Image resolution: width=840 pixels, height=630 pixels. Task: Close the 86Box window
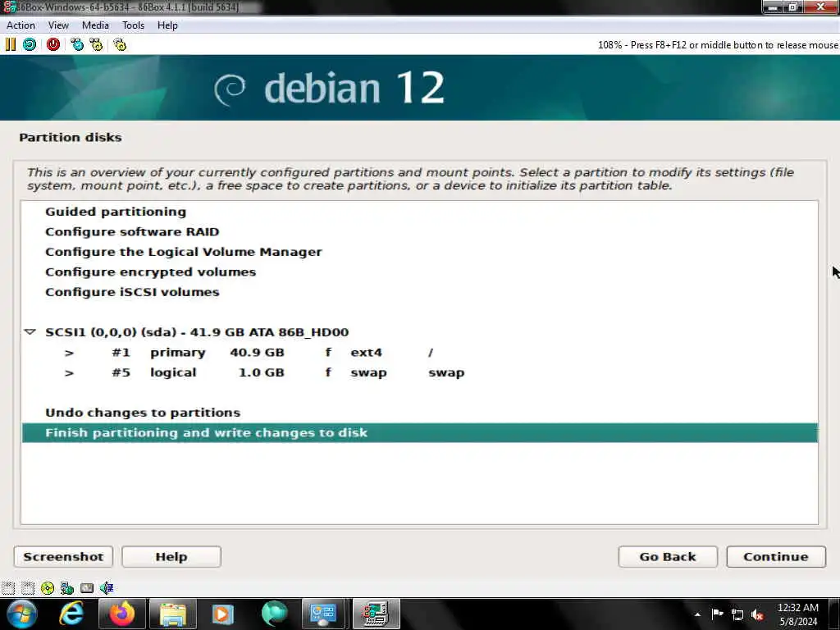coord(820,7)
